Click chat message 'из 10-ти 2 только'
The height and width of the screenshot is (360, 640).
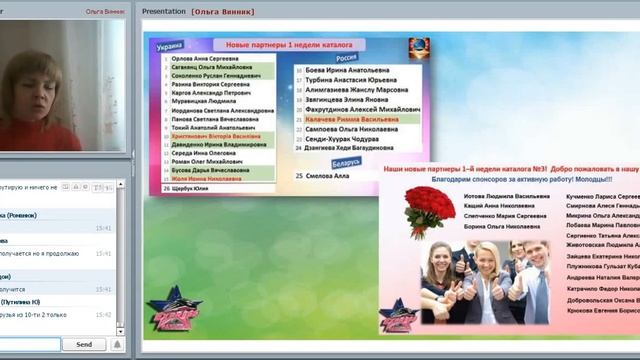pyautogui.click(x=33, y=315)
